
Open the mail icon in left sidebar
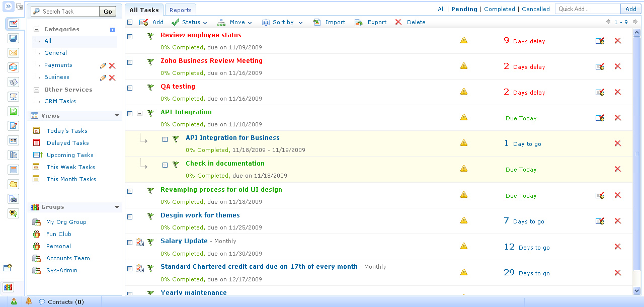point(14,53)
